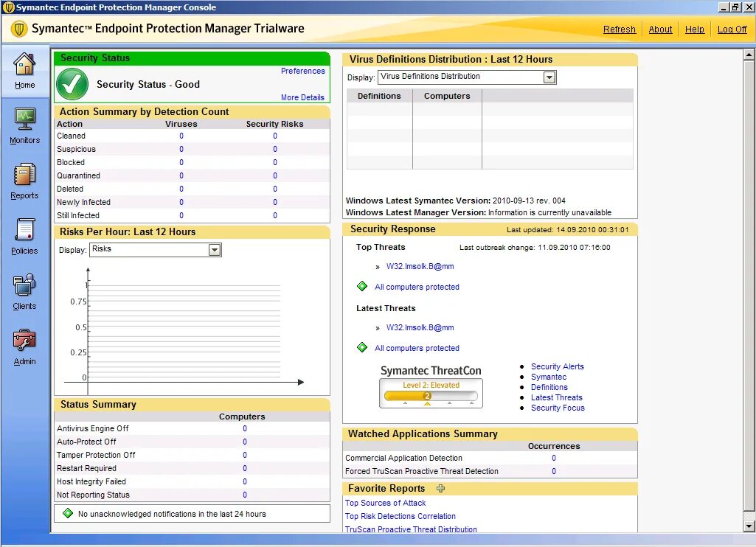This screenshot has height=547, width=756.
Task: Open the Help link
Action: point(694,29)
